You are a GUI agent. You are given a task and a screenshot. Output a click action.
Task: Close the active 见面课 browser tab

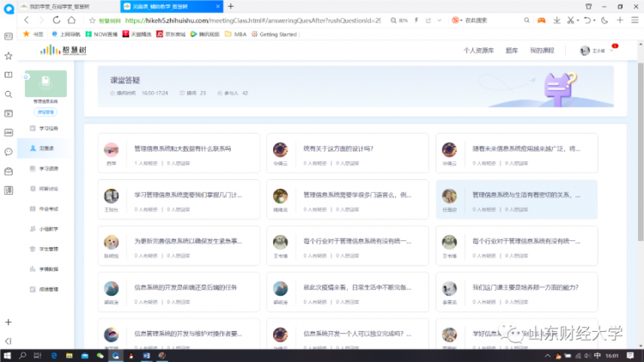[x=218, y=6]
